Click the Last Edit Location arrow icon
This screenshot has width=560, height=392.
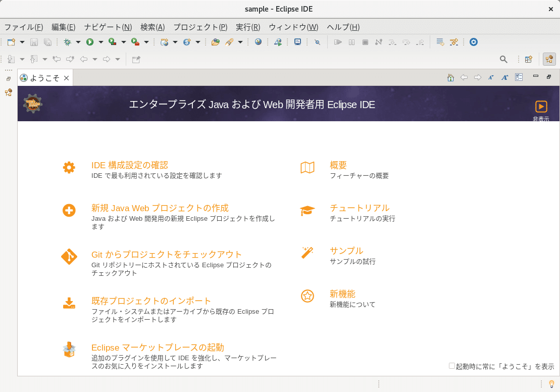click(57, 59)
